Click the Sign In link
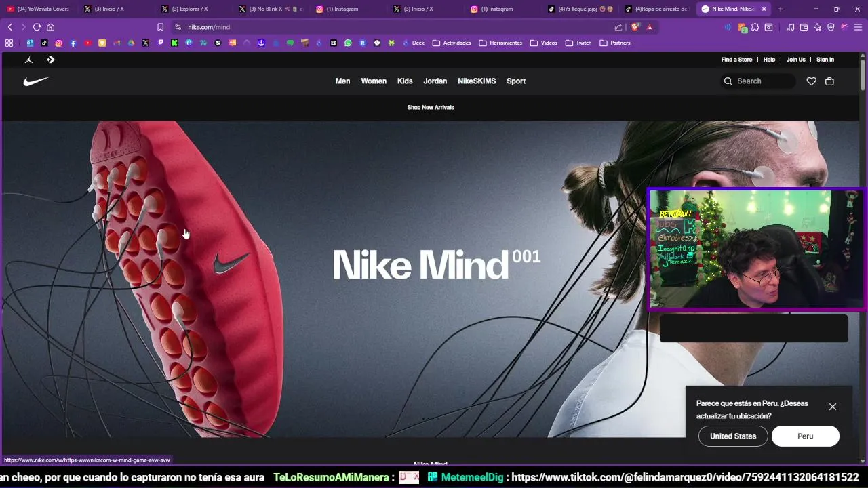868x488 pixels. coord(825,60)
